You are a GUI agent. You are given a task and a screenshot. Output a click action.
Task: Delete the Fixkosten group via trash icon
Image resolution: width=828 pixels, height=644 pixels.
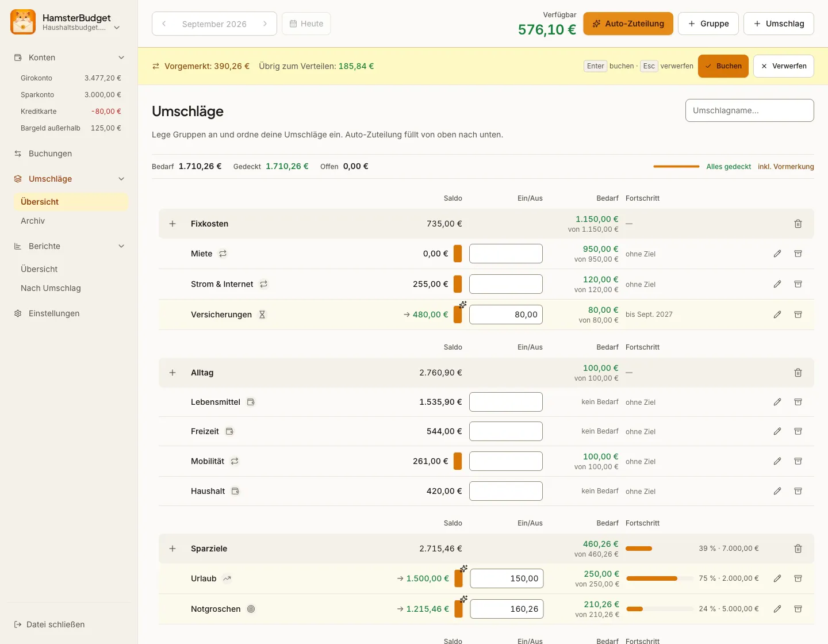click(798, 224)
